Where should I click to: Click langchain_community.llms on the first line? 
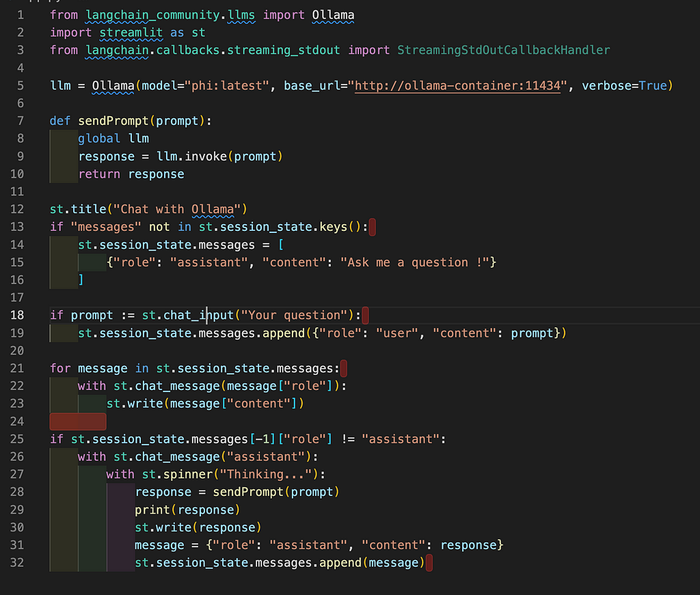tap(170, 14)
